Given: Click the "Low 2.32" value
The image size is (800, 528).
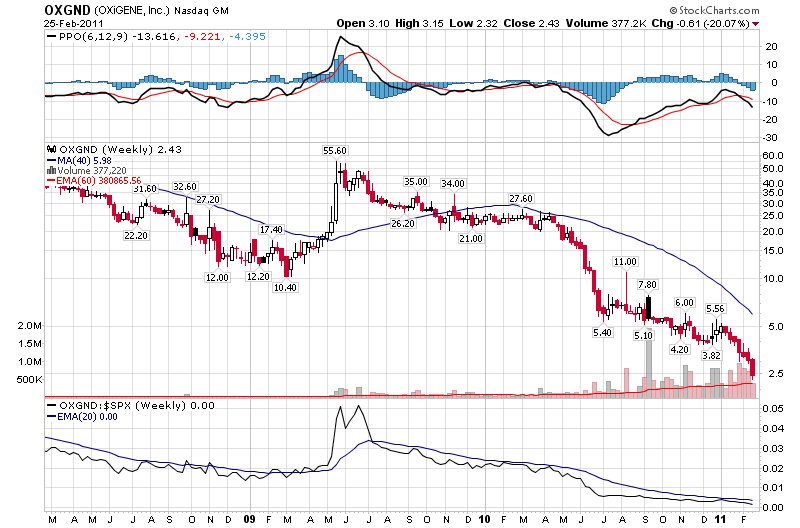Looking at the screenshot, I should pos(473,23).
